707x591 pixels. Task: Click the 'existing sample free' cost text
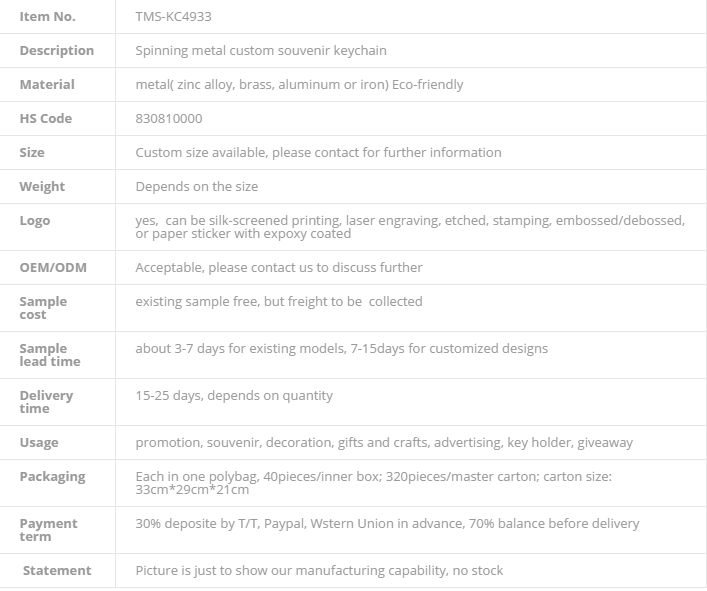tap(279, 302)
